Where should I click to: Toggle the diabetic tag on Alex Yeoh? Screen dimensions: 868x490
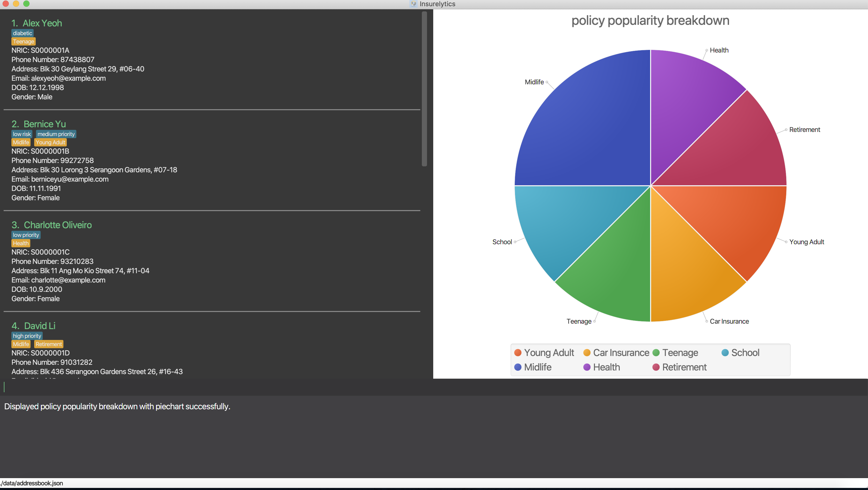point(22,33)
